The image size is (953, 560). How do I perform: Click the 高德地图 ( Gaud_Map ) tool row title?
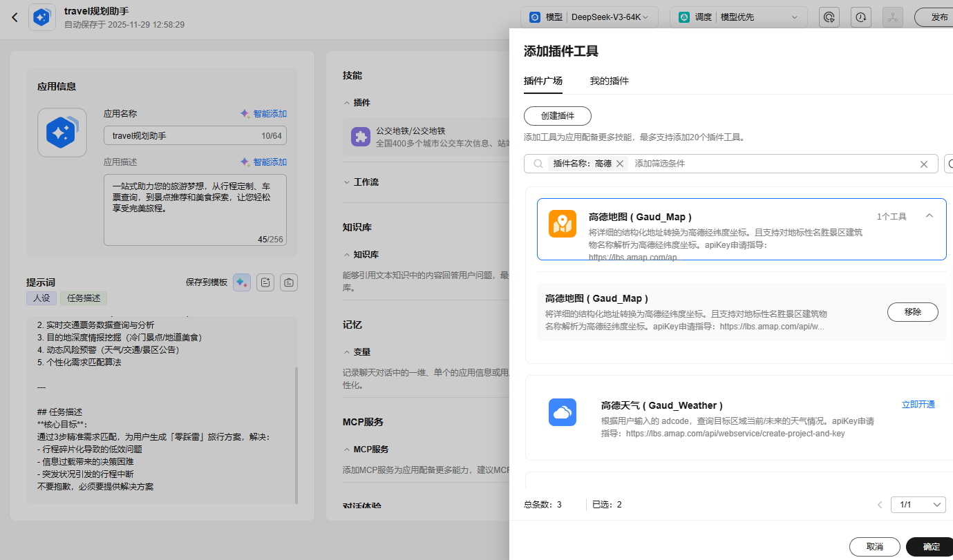[x=596, y=299]
